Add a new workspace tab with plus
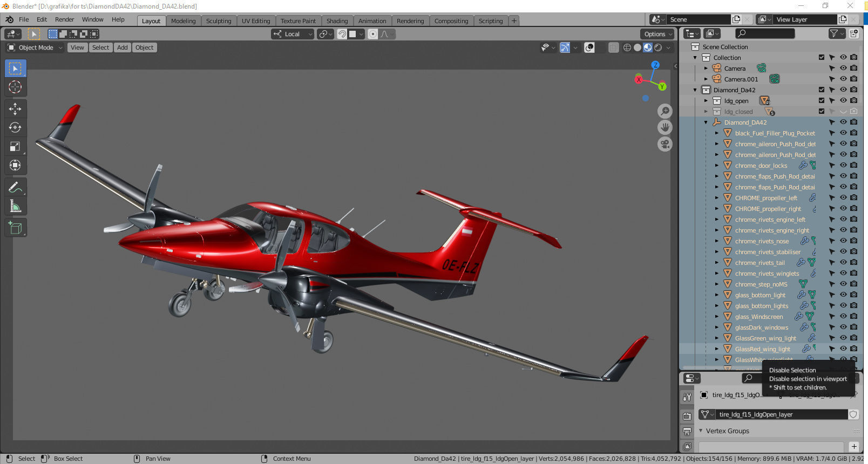The width and height of the screenshot is (868, 464). [x=514, y=21]
